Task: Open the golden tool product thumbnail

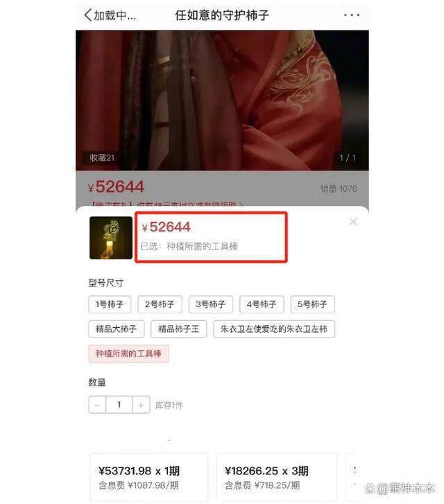Action: point(111,238)
